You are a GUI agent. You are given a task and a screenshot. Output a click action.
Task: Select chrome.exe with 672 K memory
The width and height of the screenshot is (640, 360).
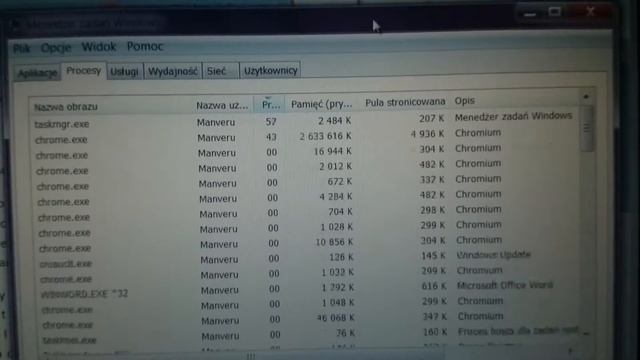(305, 183)
